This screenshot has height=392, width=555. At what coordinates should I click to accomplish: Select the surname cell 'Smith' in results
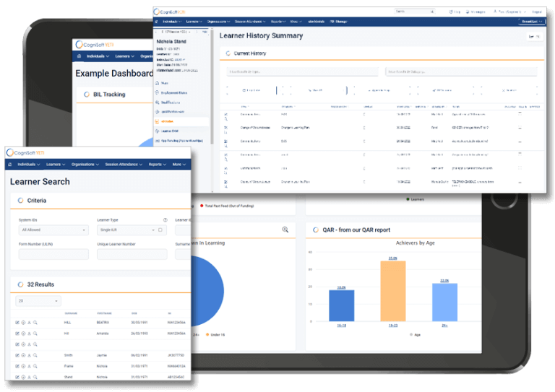point(69,355)
